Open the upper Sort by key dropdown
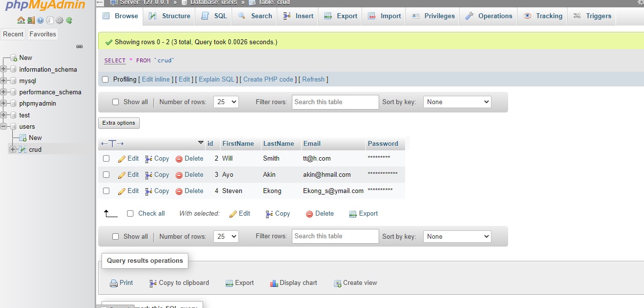Viewport: 644px width, 308px height. pos(457,102)
